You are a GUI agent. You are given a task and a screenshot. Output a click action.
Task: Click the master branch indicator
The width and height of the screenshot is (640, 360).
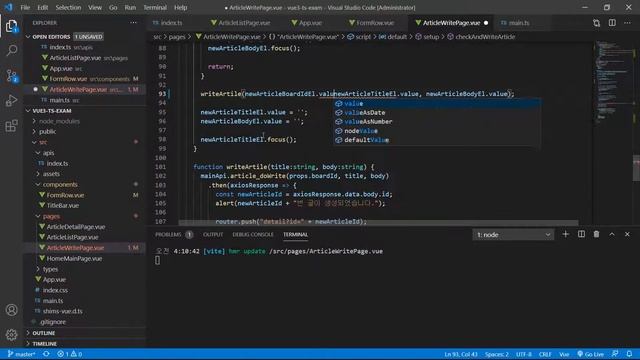21,354
